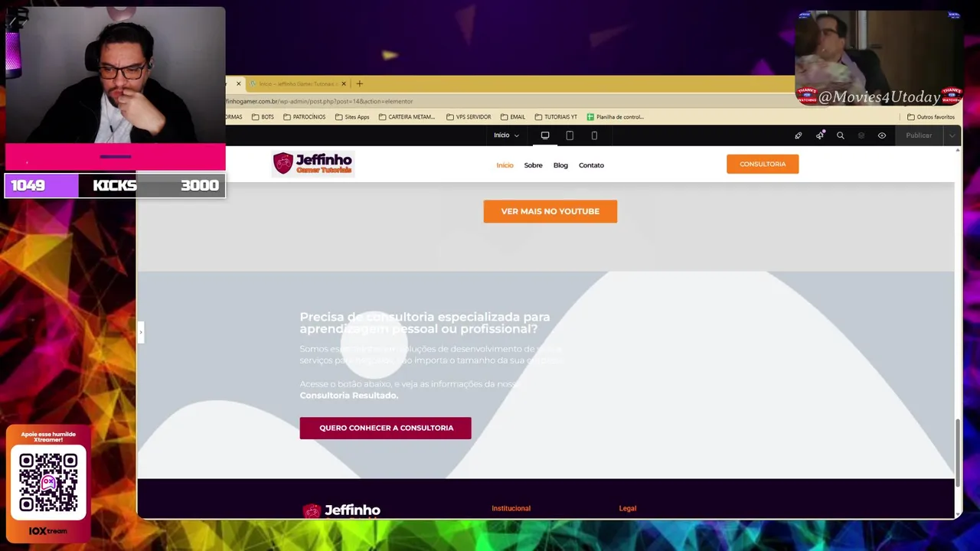The height and width of the screenshot is (551, 980).
Task: Select Contato in site navigation
Action: click(x=591, y=165)
